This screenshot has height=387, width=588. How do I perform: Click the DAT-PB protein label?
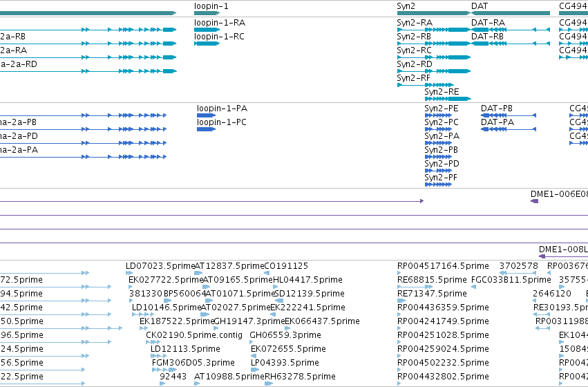click(497, 108)
